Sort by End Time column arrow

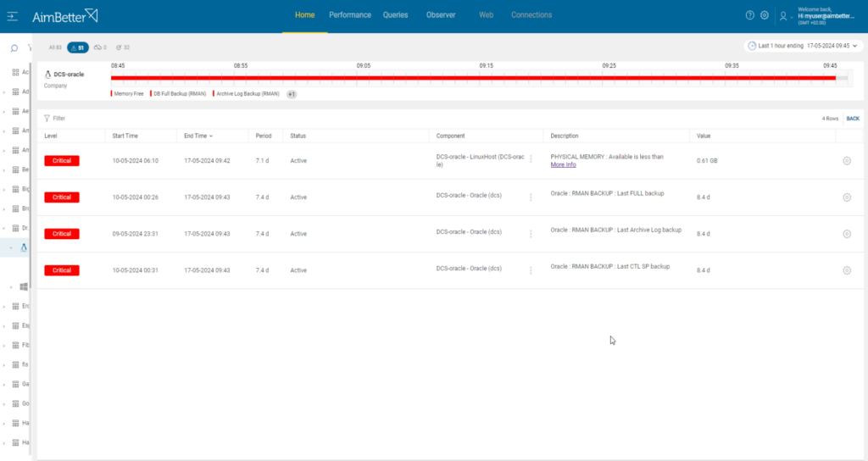(211, 136)
